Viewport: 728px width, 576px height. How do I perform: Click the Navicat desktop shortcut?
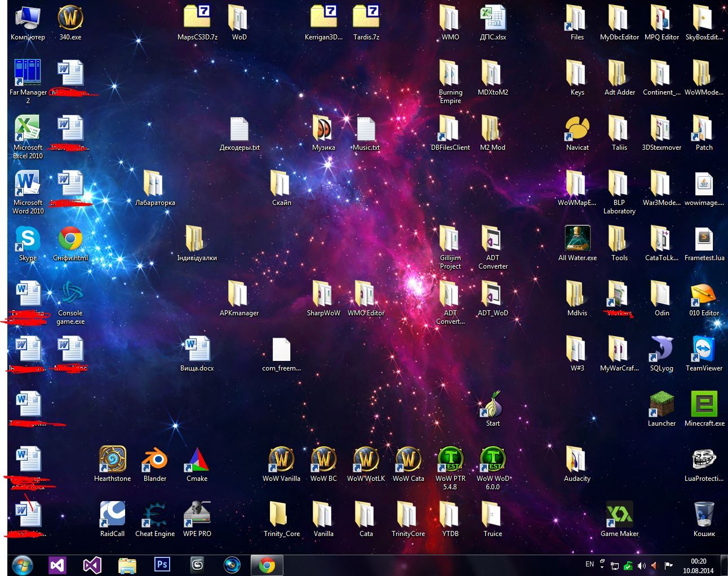pyautogui.click(x=577, y=130)
